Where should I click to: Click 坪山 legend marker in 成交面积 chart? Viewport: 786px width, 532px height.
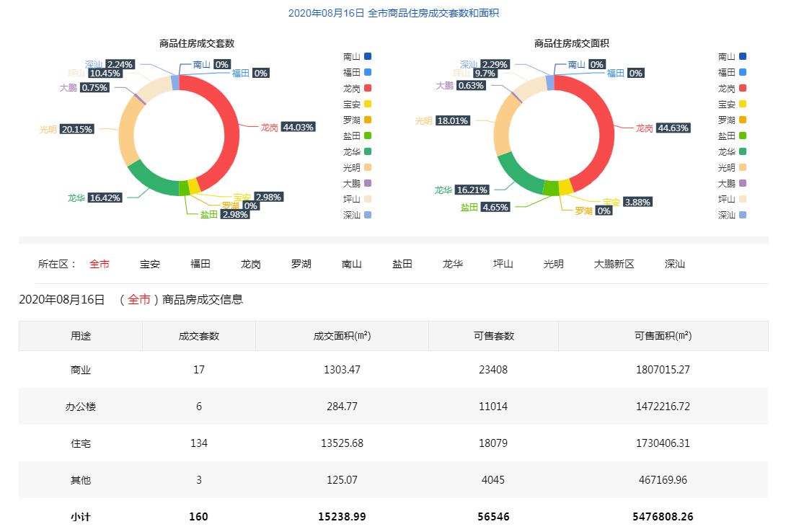[743, 200]
